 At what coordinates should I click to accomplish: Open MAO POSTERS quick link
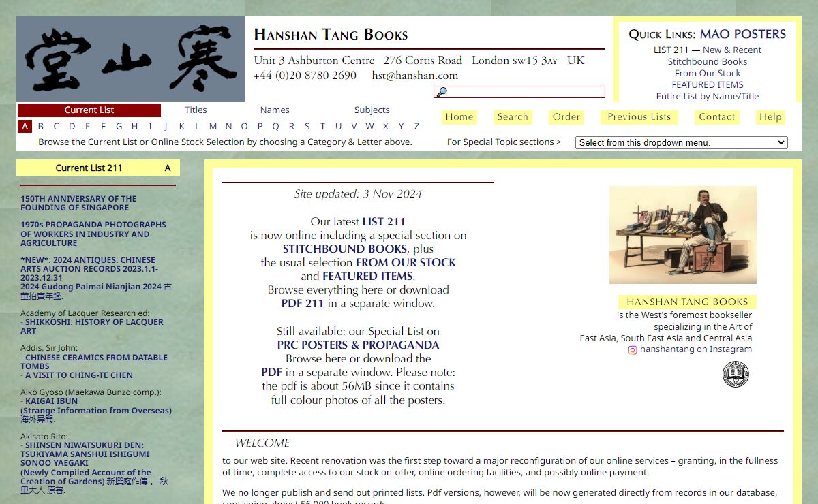pos(743,34)
